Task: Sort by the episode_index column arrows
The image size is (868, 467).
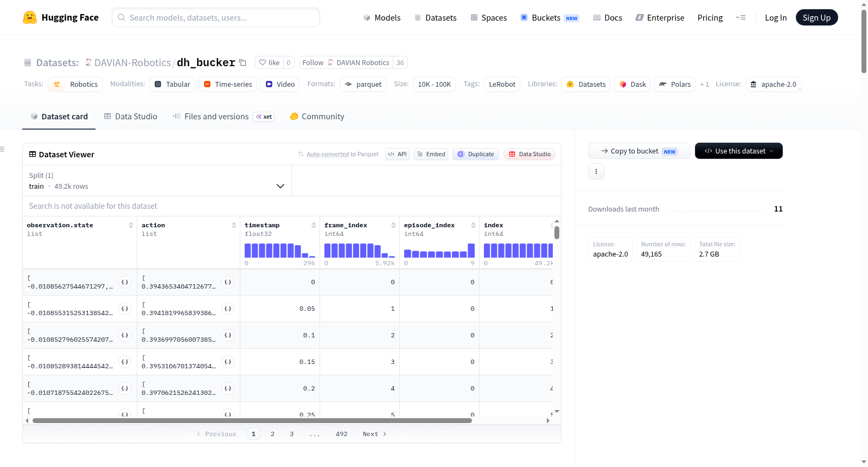Action: coord(473,225)
